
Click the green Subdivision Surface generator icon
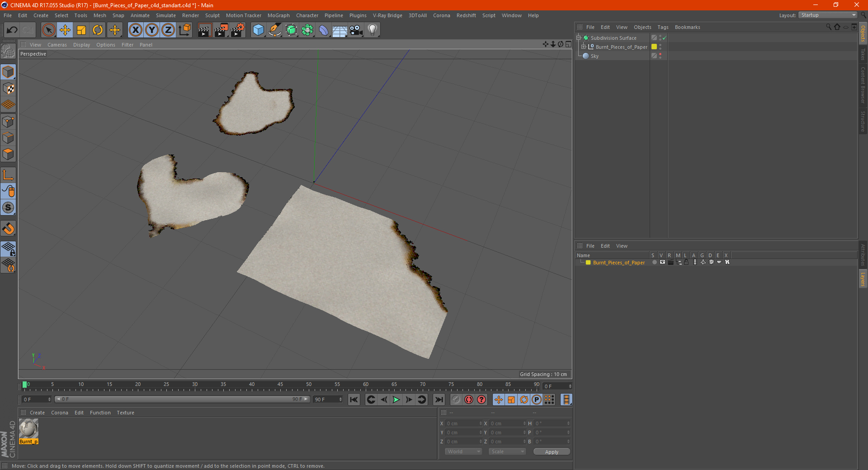pyautogui.click(x=291, y=30)
